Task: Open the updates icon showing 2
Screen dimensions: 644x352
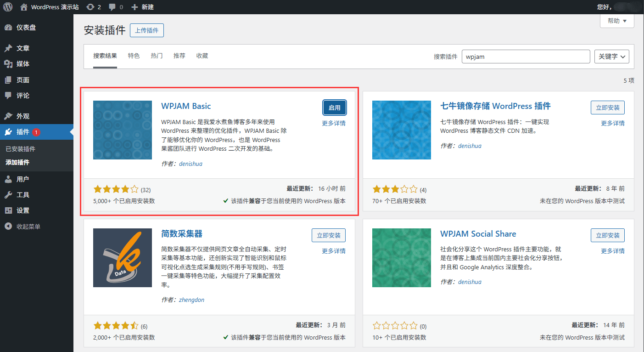Action: pos(90,7)
